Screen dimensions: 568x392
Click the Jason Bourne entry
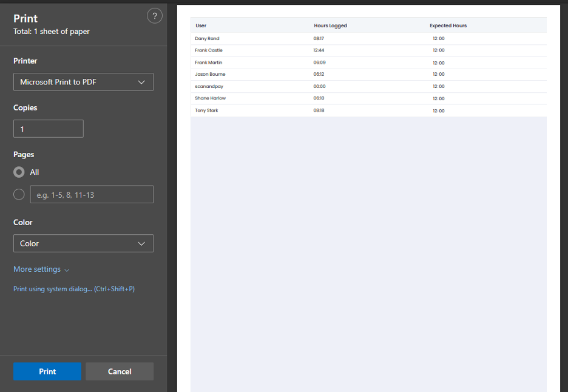tap(210, 74)
